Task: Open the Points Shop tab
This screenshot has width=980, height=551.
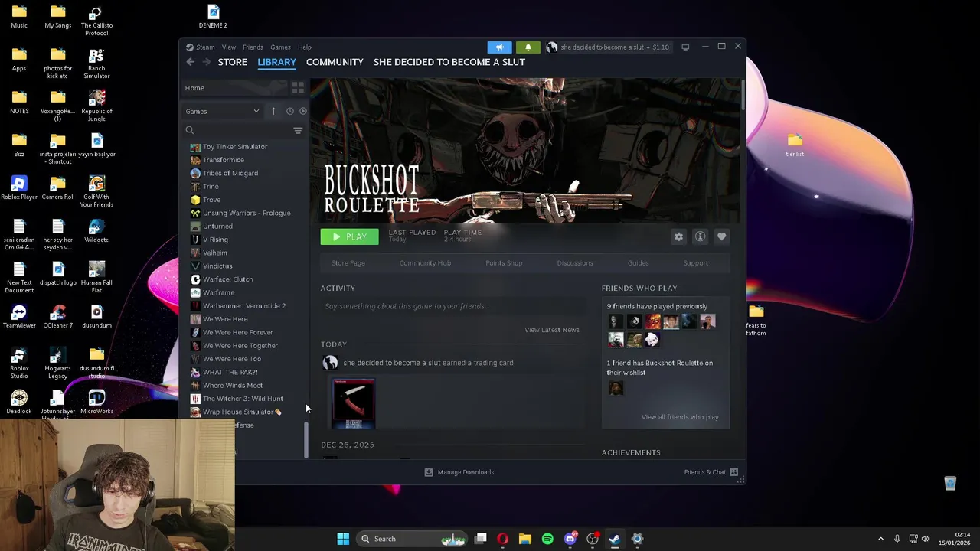Action: point(504,263)
